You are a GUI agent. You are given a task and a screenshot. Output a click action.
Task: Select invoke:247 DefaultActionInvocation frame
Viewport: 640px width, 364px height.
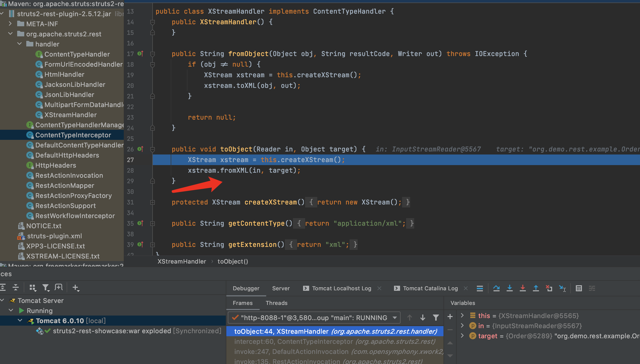(335, 351)
